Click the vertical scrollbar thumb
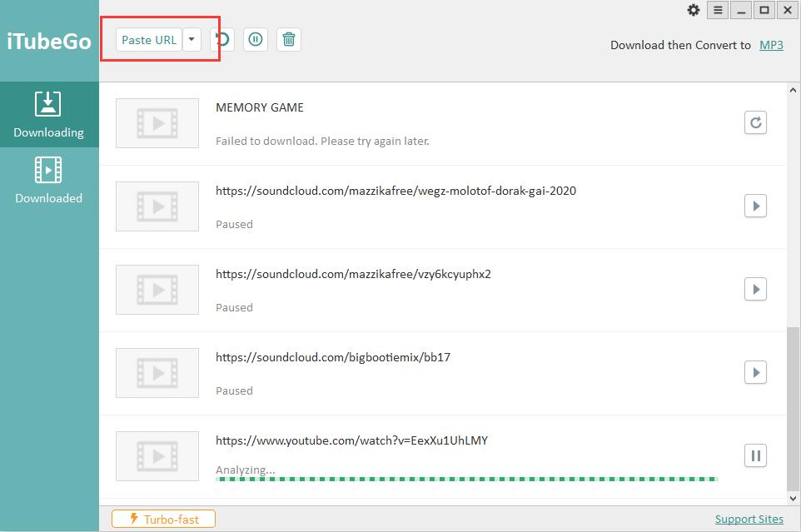The width and height of the screenshot is (801, 532). [793, 410]
